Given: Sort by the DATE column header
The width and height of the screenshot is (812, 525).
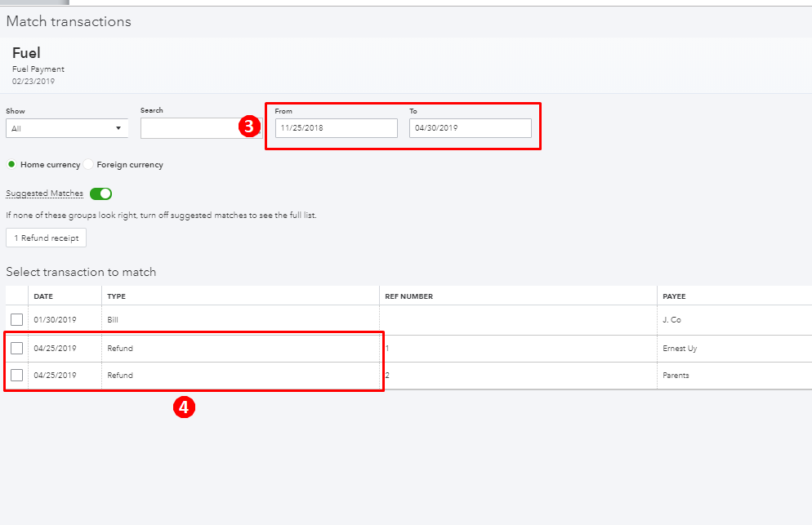Looking at the screenshot, I should (43, 296).
